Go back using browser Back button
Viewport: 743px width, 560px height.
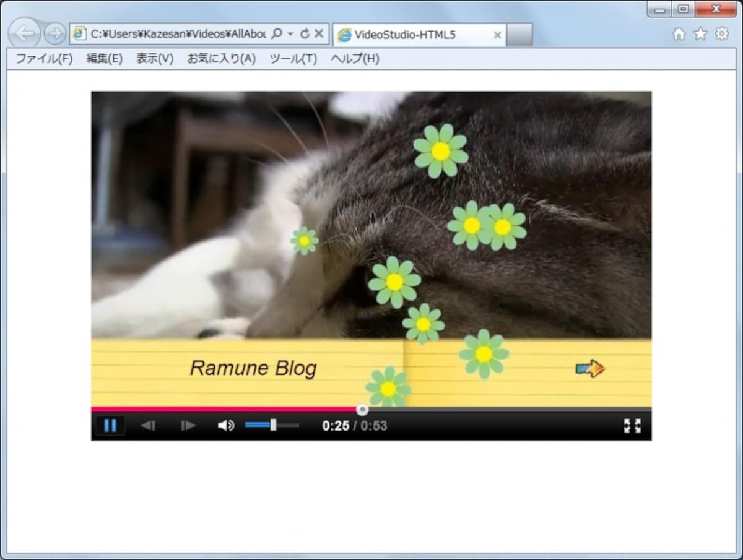(25, 33)
